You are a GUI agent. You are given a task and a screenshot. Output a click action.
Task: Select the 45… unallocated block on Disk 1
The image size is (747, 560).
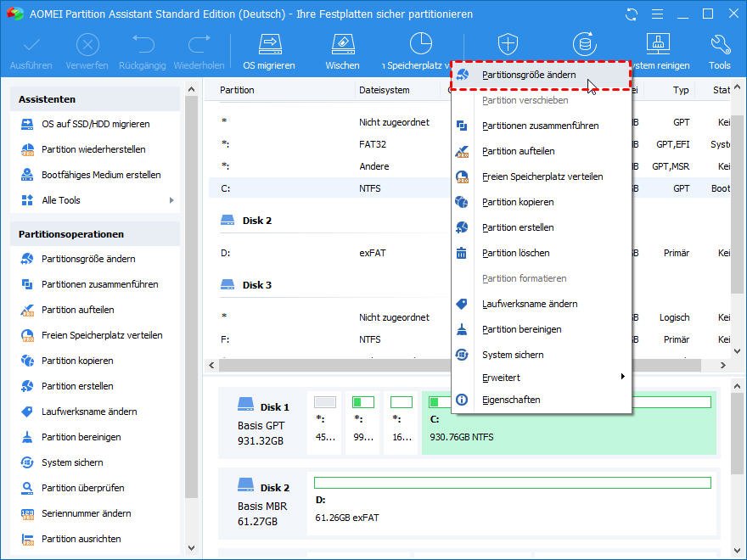pos(325,423)
